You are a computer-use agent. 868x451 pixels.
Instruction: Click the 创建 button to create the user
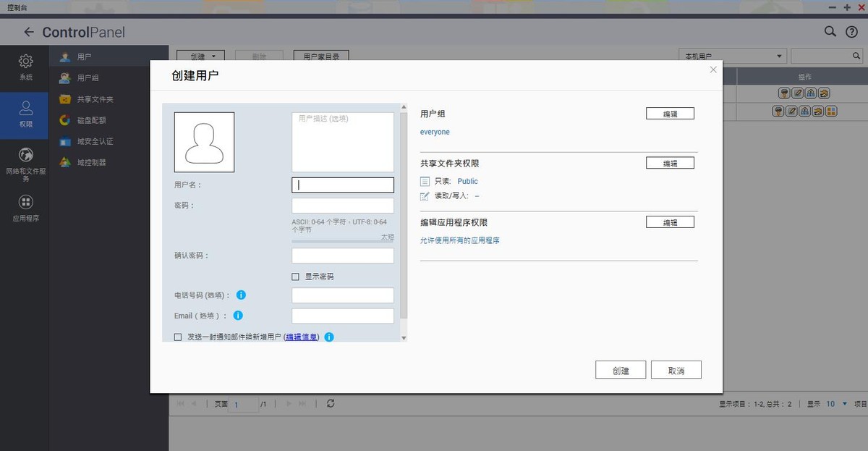pos(620,369)
